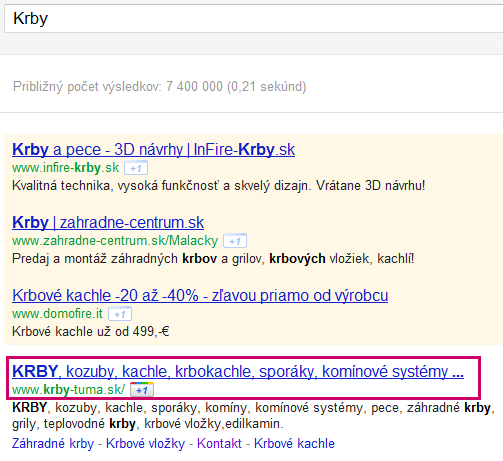The height and width of the screenshot is (461, 503).
Task: Click the green www.infire-krby.sk URL
Action: tap(65, 168)
